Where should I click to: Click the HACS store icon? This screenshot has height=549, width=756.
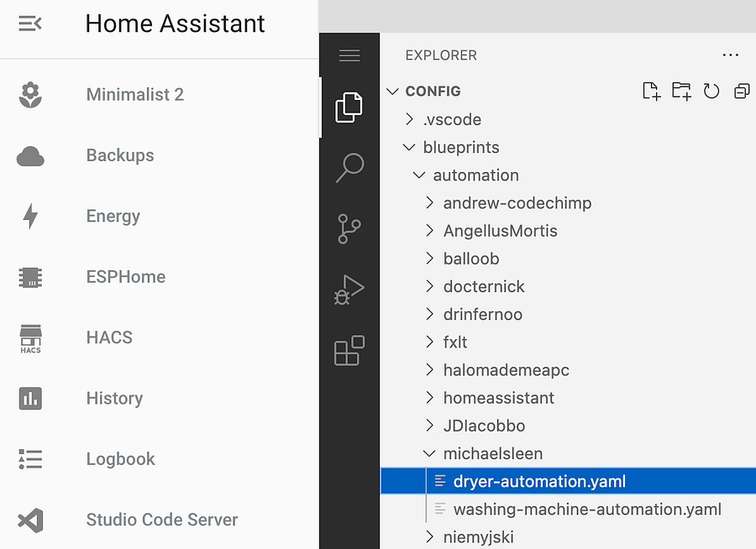[30, 339]
